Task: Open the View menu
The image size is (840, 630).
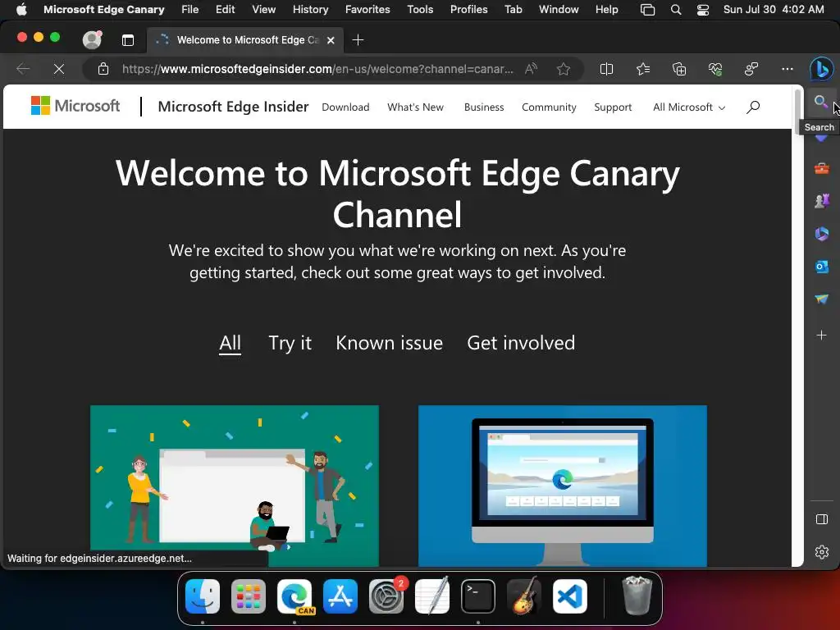Action: [263, 9]
